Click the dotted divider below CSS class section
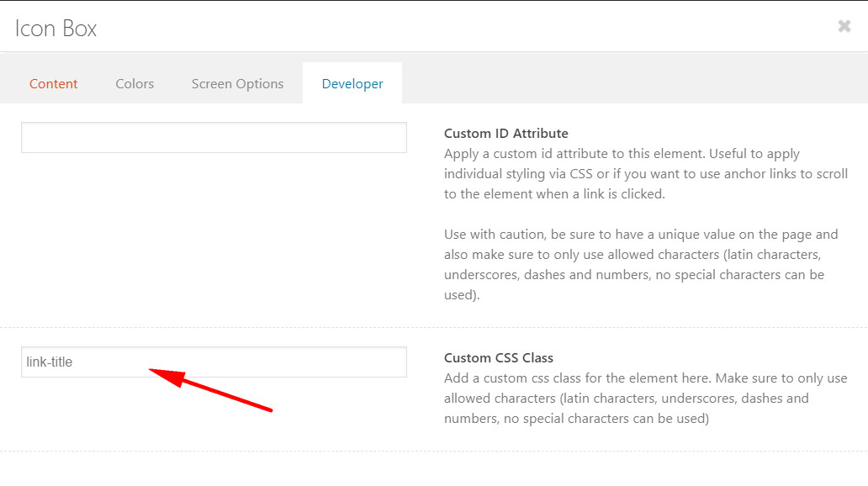 pyautogui.click(x=434, y=452)
